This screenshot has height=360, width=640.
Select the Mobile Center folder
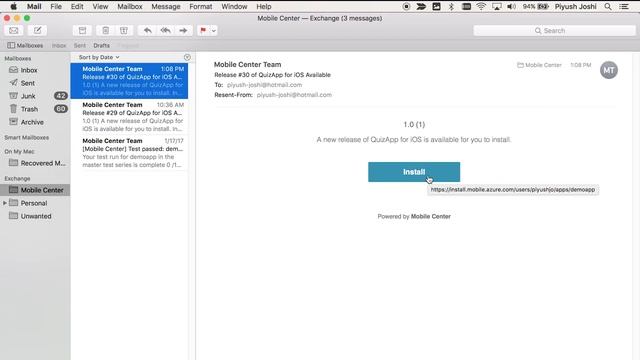[35, 190]
